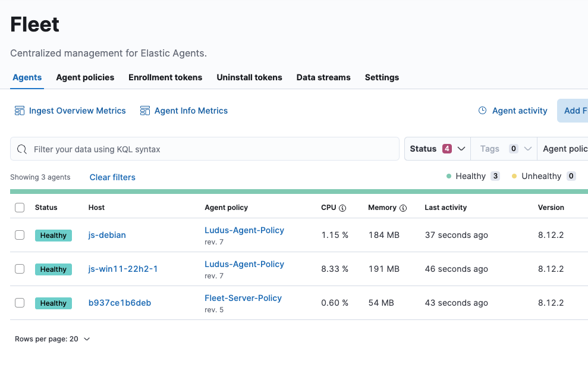Click the Memory column info icon

[x=403, y=208]
